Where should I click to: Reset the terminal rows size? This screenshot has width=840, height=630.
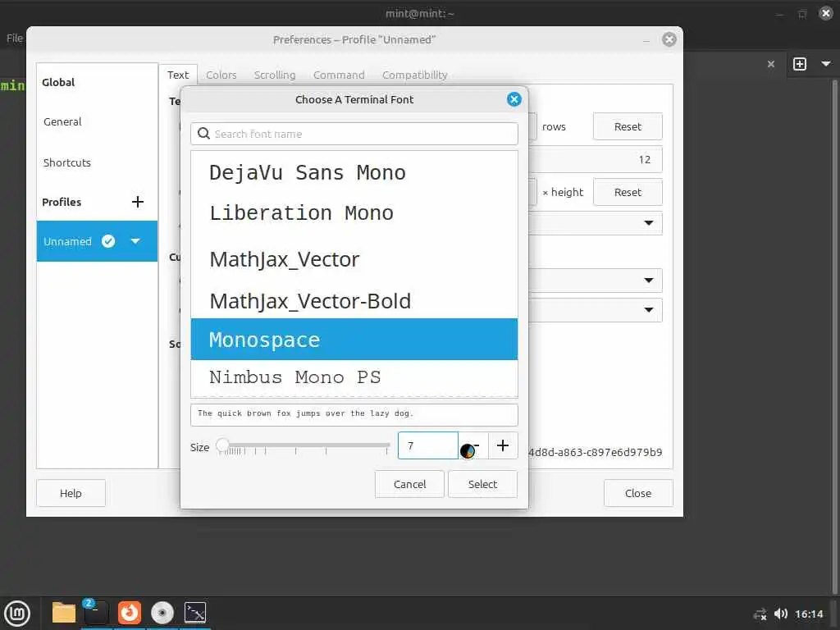(628, 126)
